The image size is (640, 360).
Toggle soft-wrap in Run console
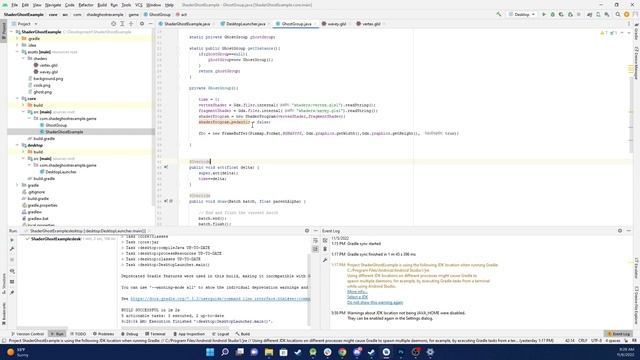coord(315,241)
